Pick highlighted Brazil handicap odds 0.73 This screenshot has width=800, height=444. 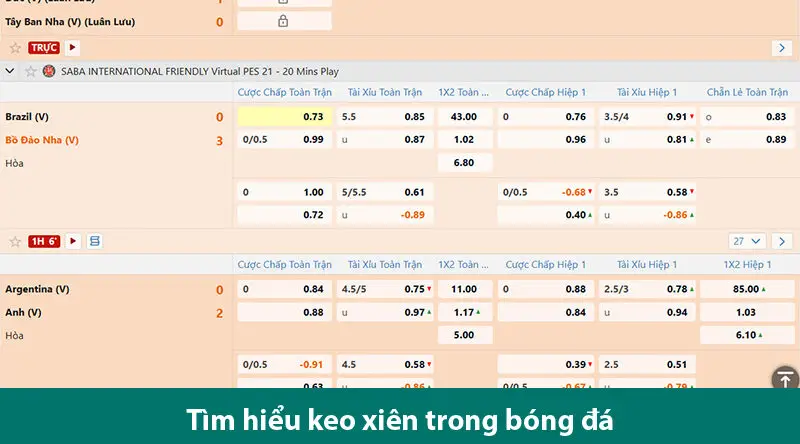click(285, 116)
